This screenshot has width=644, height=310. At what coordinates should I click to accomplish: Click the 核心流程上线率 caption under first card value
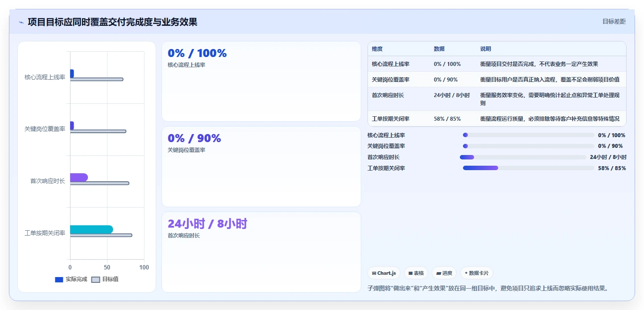[x=186, y=65]
